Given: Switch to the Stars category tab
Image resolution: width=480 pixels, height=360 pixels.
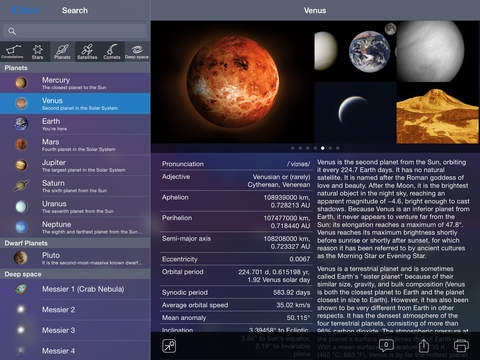Looking at the screenshot, I should [37, 51].
